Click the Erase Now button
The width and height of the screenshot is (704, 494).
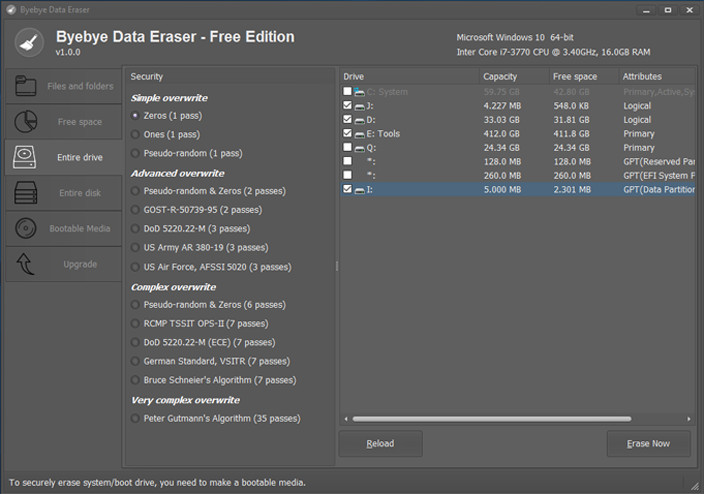coord(648,444)
